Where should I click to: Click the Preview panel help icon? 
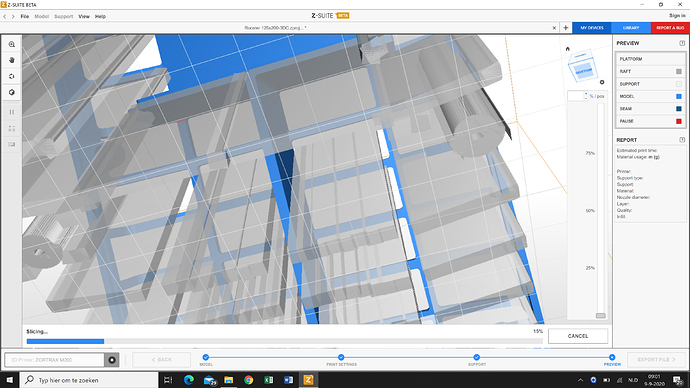pos(682,43)
